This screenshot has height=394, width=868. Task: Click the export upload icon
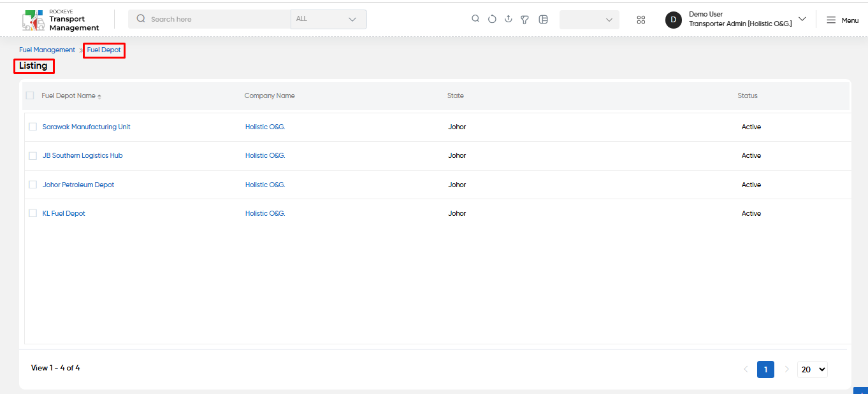click(509, 19)
